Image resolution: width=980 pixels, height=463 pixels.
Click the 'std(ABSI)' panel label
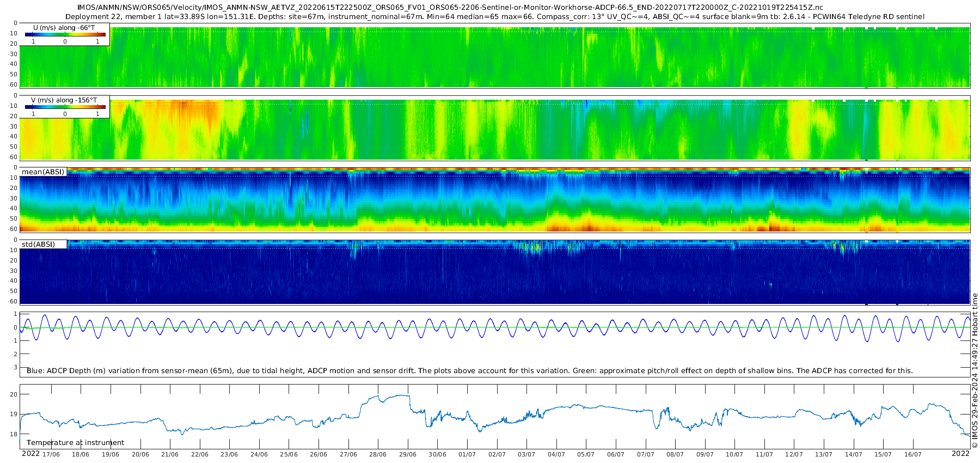[x=38, y=245]
